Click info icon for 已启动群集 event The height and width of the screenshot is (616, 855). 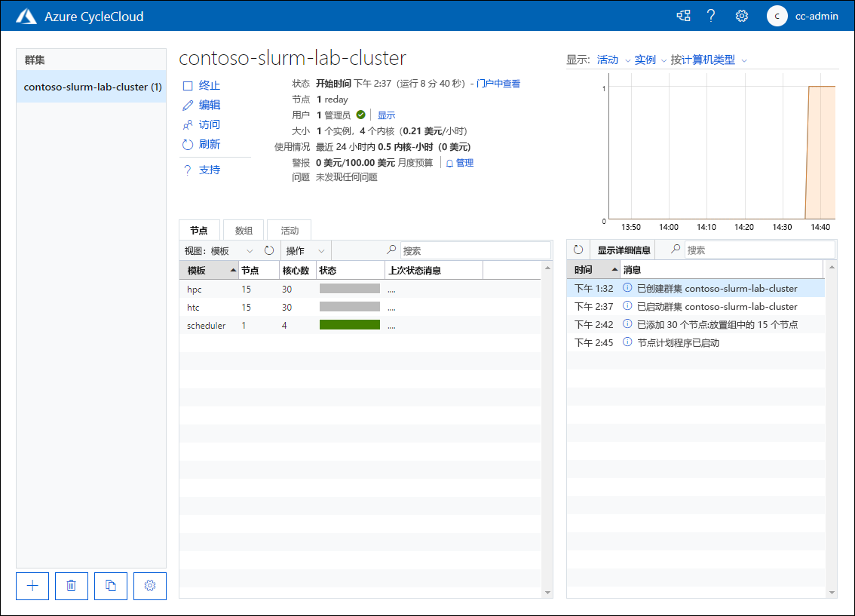point(627,305)
